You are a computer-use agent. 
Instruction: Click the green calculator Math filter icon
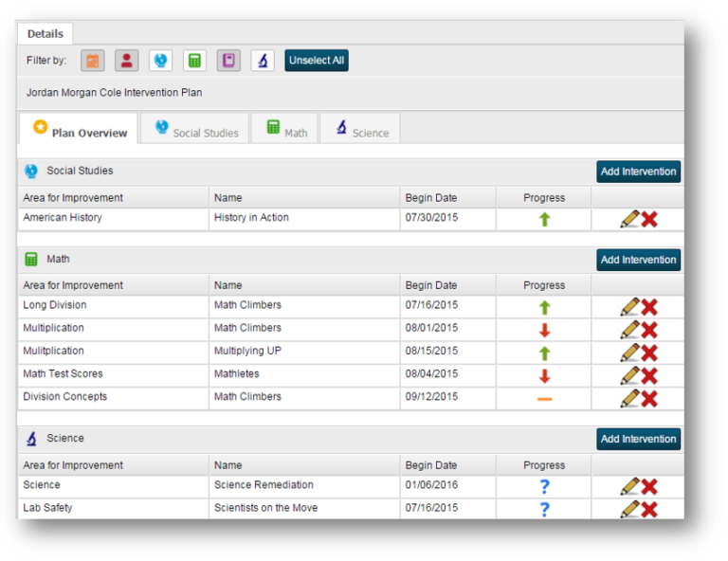click(x=194, y=61)
